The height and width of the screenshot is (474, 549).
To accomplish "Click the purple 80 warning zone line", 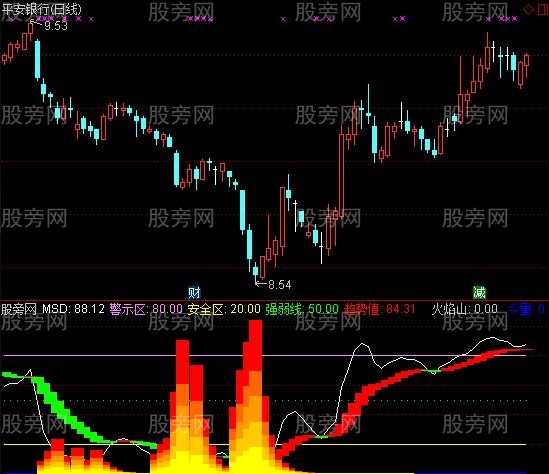I will pos(265,355).
